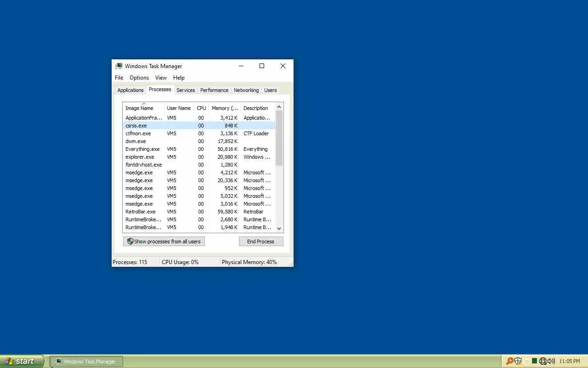Select the msedge.exe row using 952 K

coord(199,188)
